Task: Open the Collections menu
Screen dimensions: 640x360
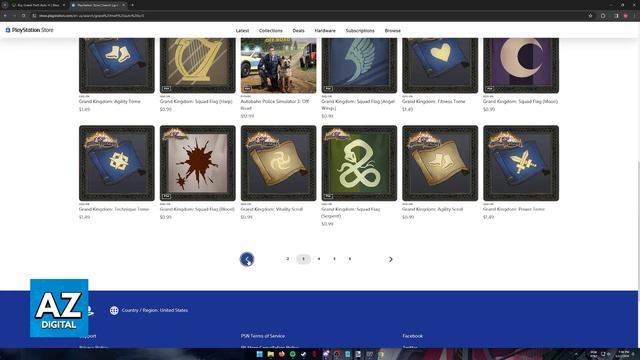Action: pyautogui.click(x=271, y=31)
